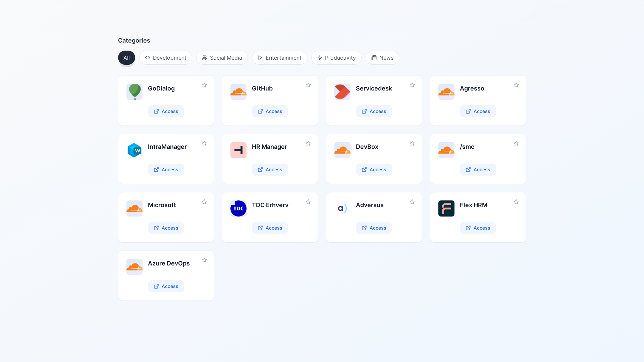Click the /smc card cloud logo
The image size is (644, 362).
click(446, 150)
